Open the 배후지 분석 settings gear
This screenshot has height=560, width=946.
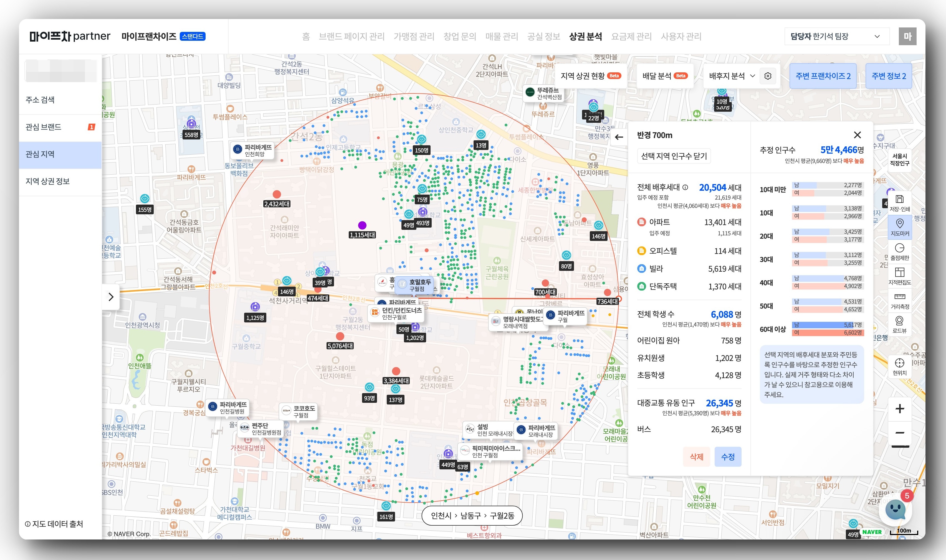coord(768,76)
